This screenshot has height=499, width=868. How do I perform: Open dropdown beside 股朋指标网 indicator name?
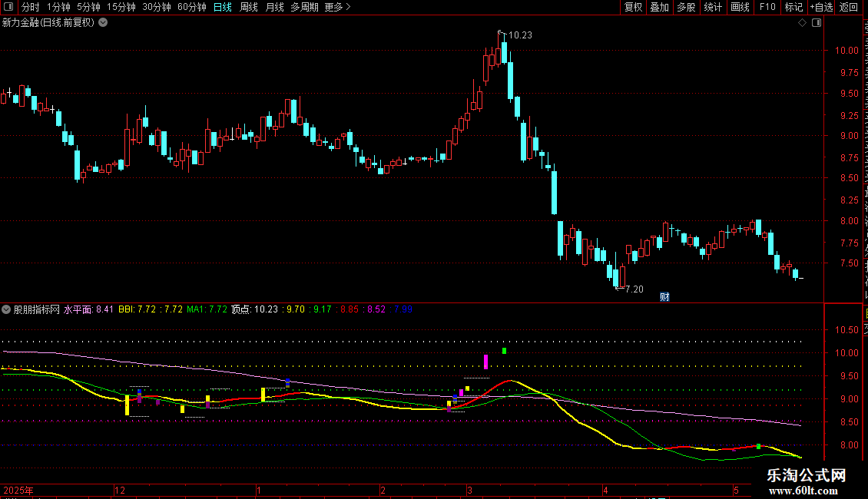click(x=6, y=310)
